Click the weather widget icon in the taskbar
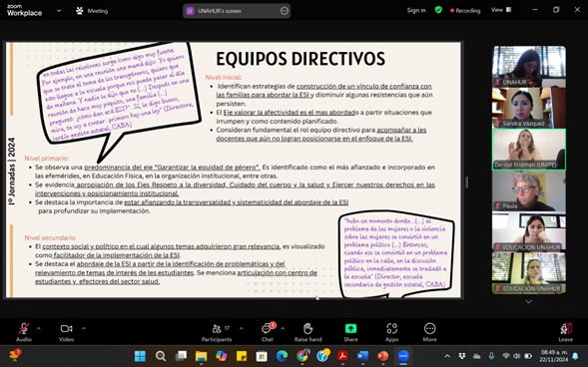 14,355
